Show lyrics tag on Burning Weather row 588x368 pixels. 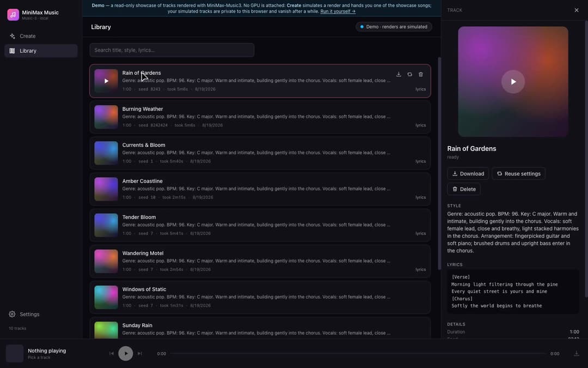(x=420, y=125)
